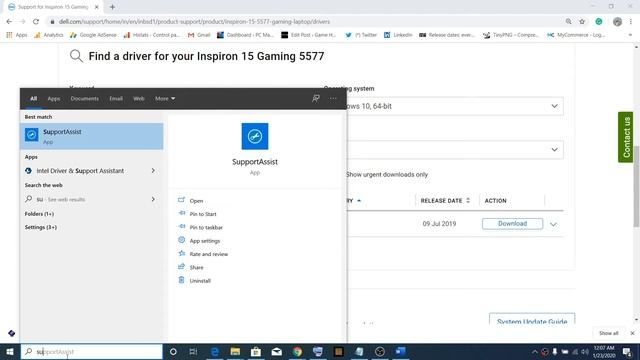
Task: Open the Twitter bookmark
Action: point(361,35)
